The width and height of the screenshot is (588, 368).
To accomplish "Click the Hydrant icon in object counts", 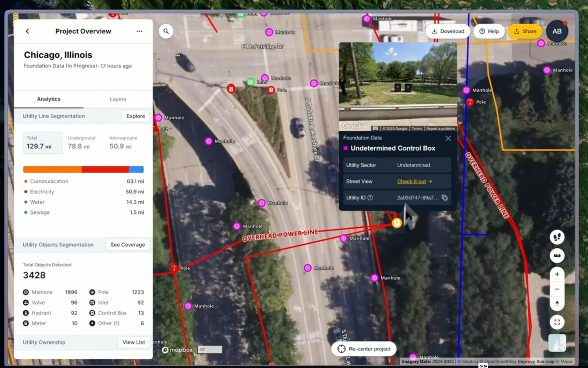I will tap(26, 313).
